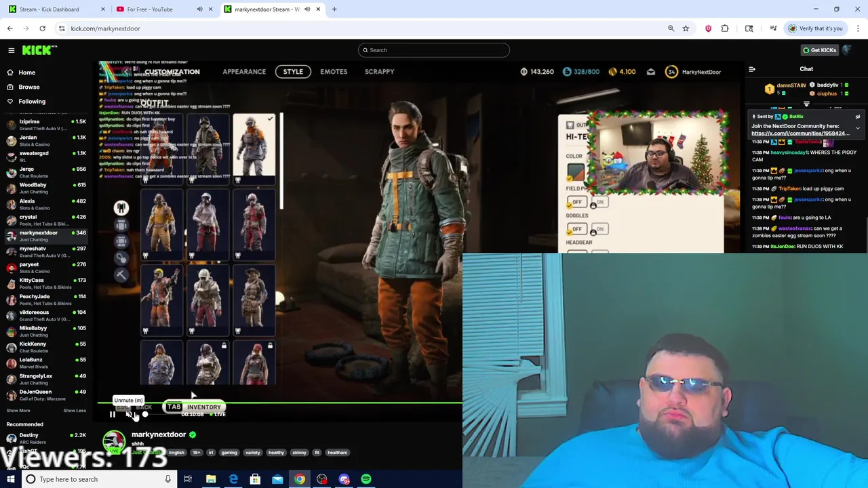This screenshot has width=868, height=488.
Task: Unmute the stream with speaker icon
Action: click(129, 414)
